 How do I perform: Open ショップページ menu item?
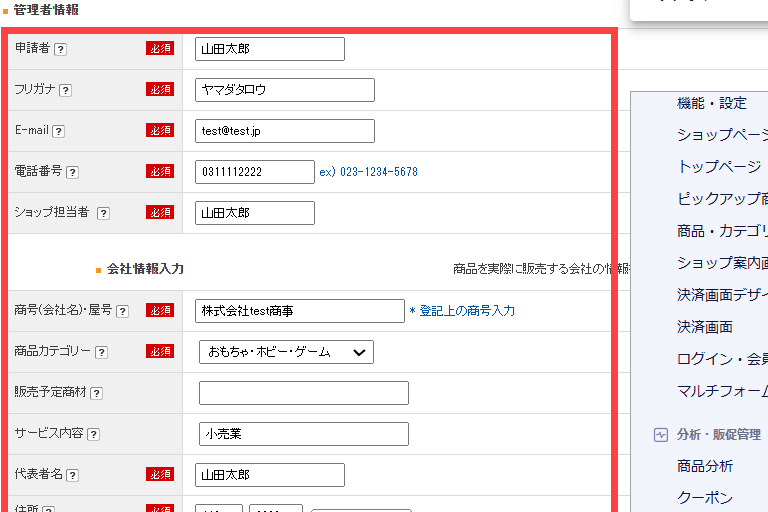click(x=722, y=135)
